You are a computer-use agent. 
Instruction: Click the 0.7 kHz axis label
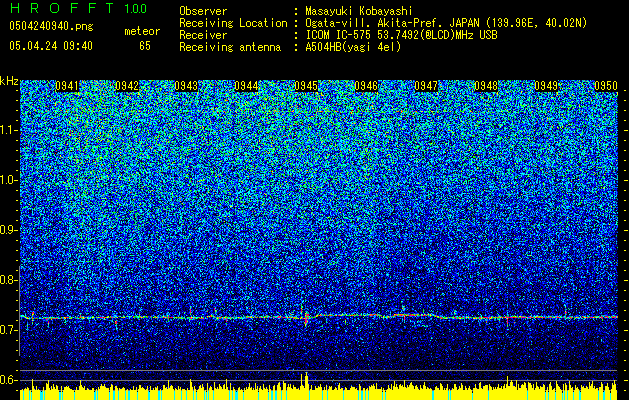[x=8, y=330]
